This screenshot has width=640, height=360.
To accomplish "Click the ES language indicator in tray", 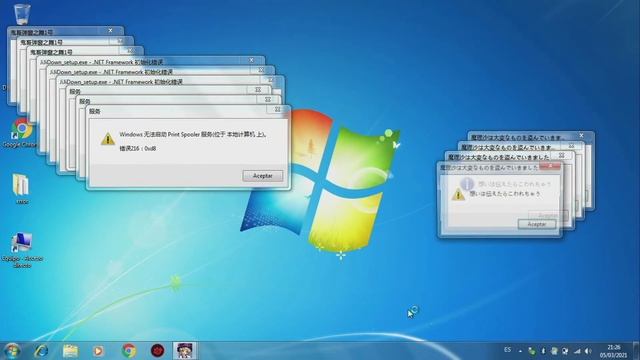I will [507, 350].
